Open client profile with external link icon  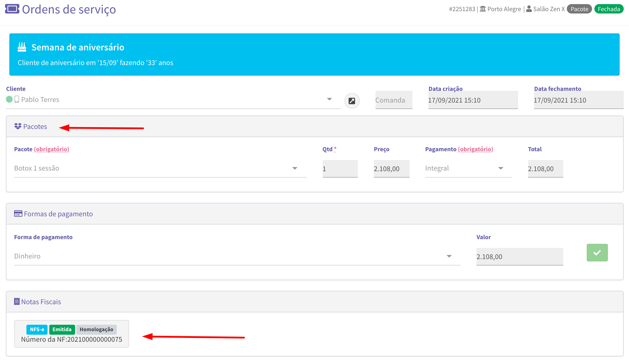tap(352, 101)
